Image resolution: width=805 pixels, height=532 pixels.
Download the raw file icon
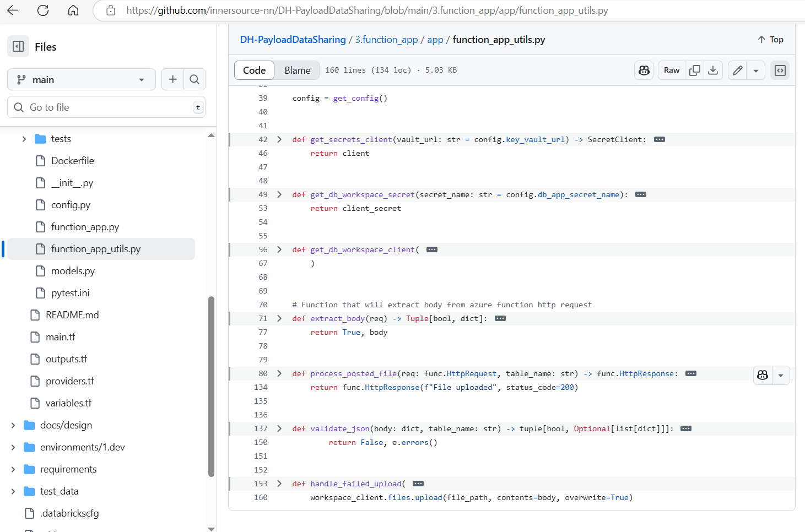tap(713, 70)
